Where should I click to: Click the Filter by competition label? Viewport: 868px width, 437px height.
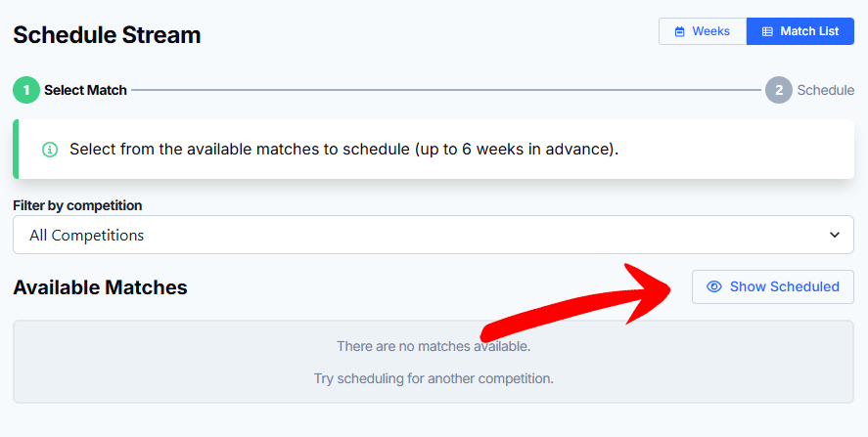point(77,205)
